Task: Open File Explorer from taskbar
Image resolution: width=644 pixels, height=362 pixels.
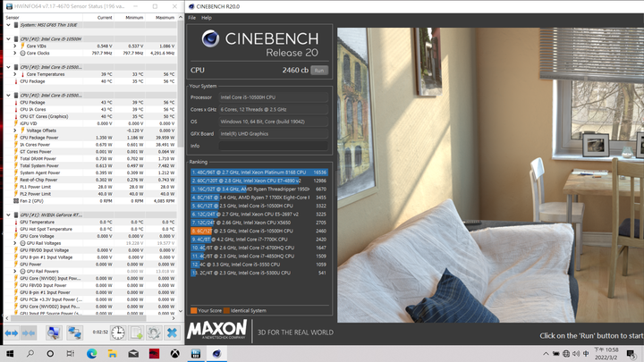Action: click(113, 353)
